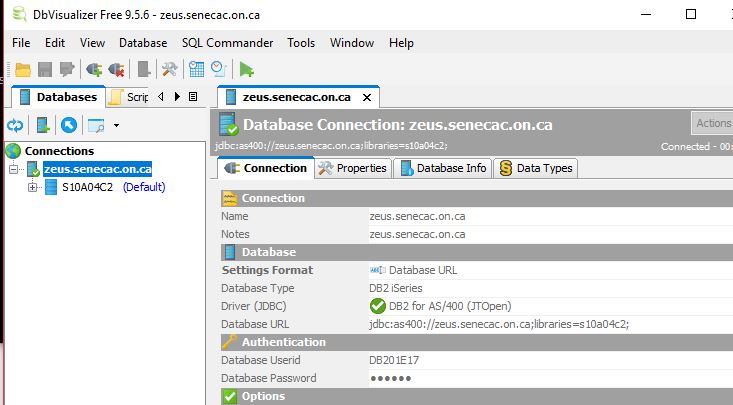Click the large database connection header icon
Screen dimensions: 733x405
click(x=229, y=124)
